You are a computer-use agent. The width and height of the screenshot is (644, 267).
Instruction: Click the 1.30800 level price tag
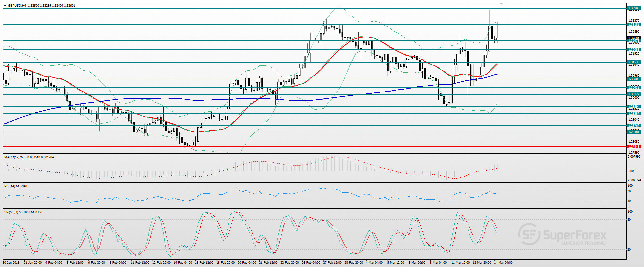pos(634,79)
